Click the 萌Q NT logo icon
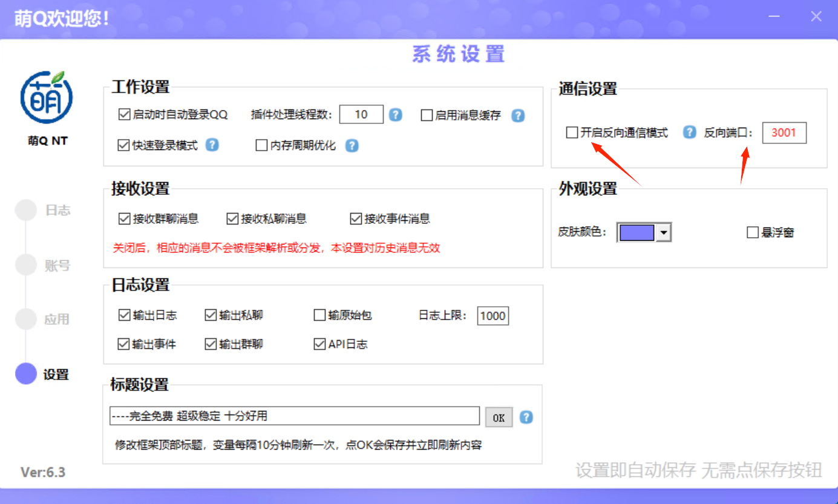Viewport: 838px width, 504px height. pyautogui.click(x=47, y=97)
